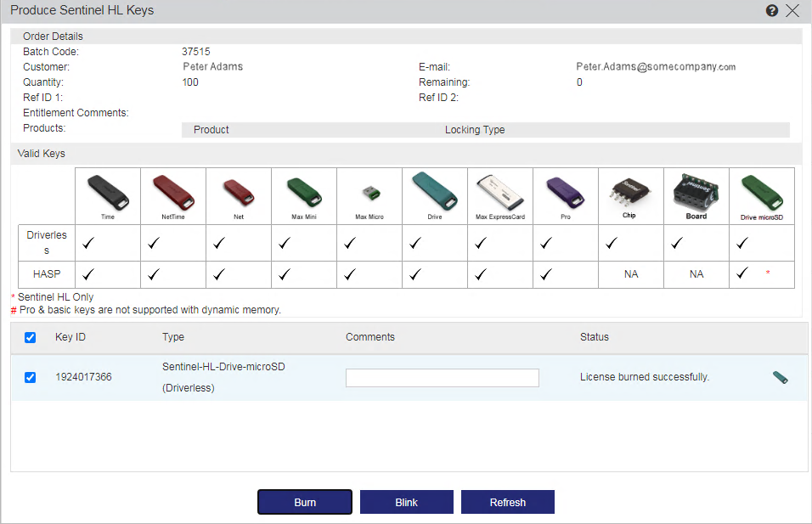Screen dimensions: 812x524
Task: Click the tiny Max Micro key image
Action: point(369,191)
